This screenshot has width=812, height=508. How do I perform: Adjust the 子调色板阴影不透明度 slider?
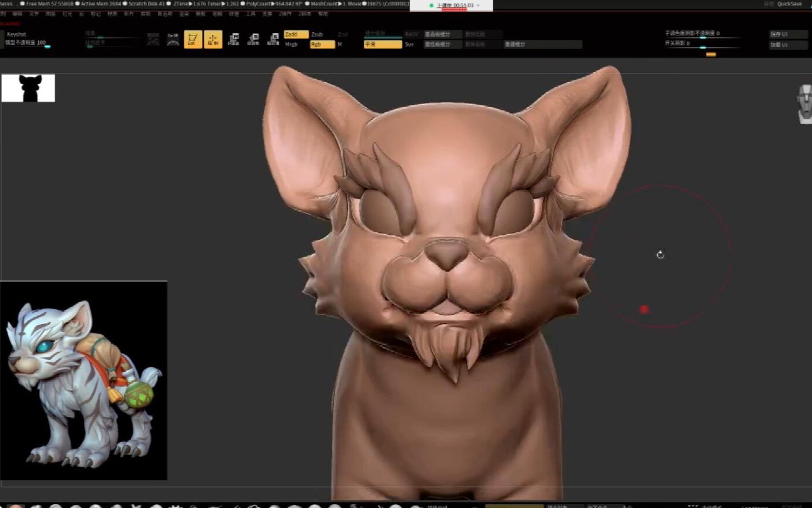(703, 34)
